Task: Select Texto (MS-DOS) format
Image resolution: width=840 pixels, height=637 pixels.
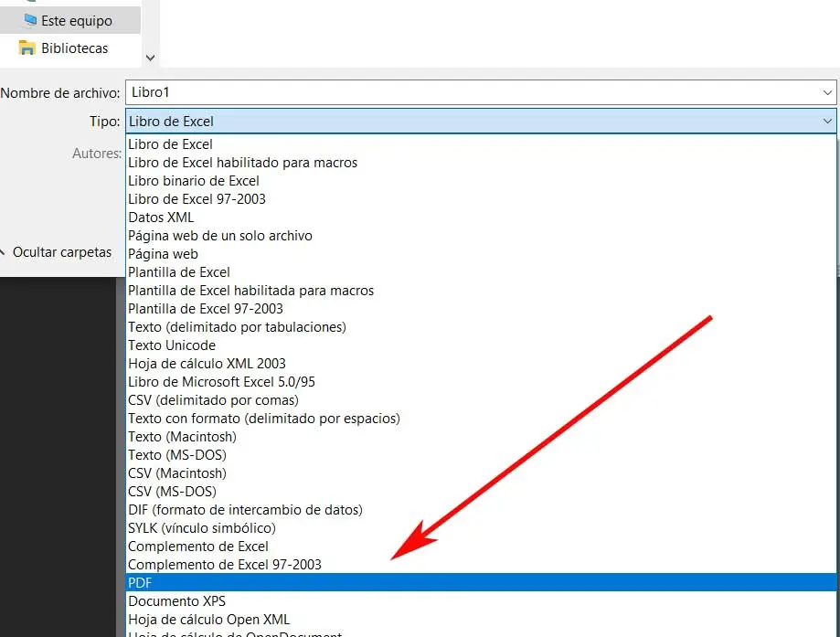Action: (x=481, y=455)
